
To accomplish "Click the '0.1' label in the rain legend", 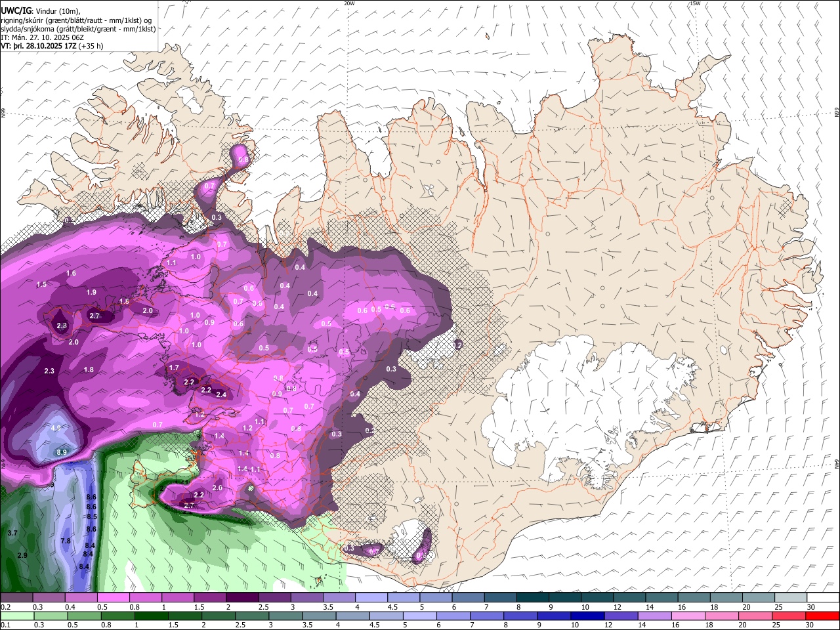I will 5,625.
